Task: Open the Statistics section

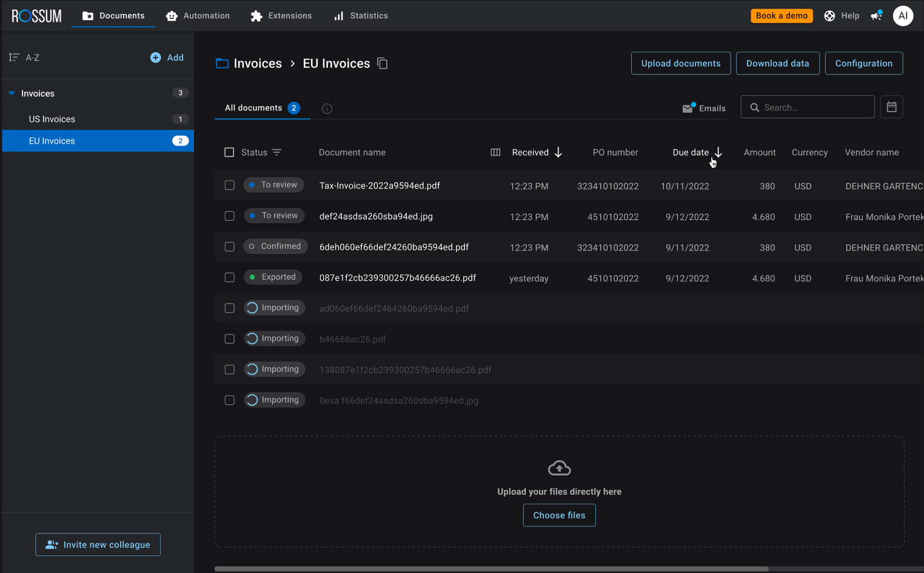Action: coord(361,16)
